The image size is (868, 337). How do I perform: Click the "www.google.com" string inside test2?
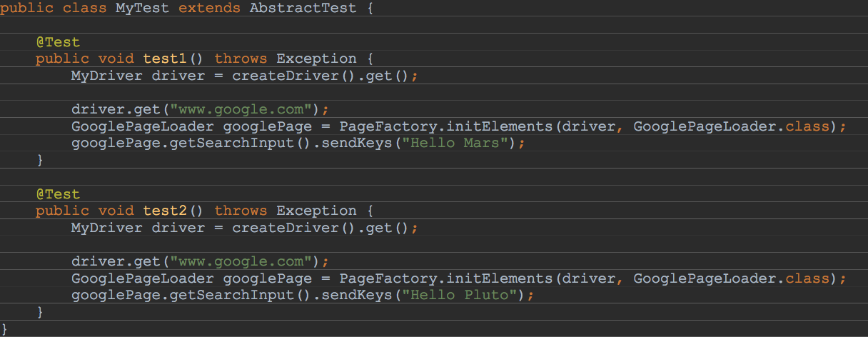coord(245,261)
